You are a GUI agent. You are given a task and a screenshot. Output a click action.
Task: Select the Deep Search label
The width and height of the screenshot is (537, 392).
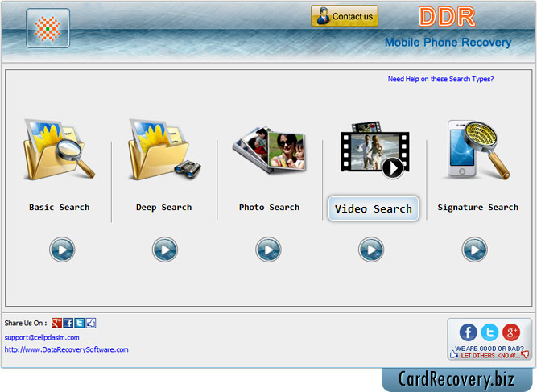163,207
